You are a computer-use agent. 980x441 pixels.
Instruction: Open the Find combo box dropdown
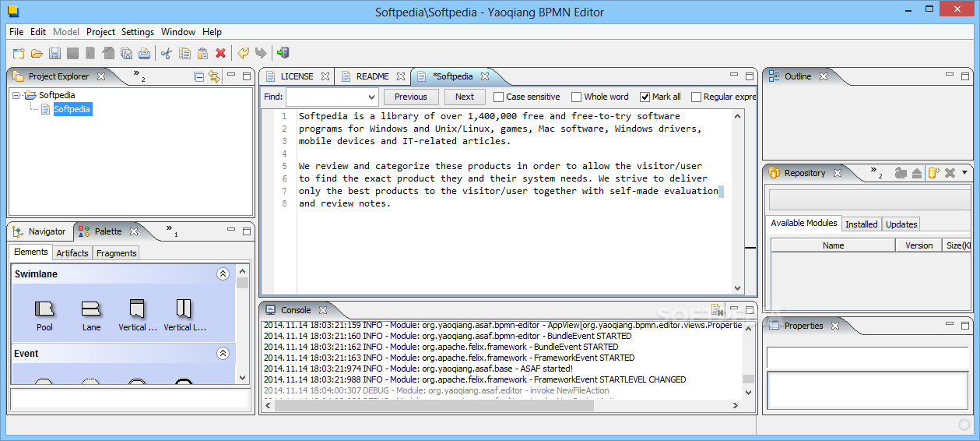pos(371,97)
